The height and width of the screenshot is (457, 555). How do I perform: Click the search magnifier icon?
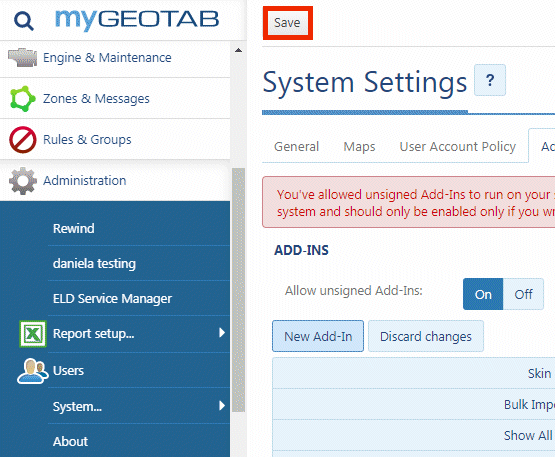tap(24, 21)
